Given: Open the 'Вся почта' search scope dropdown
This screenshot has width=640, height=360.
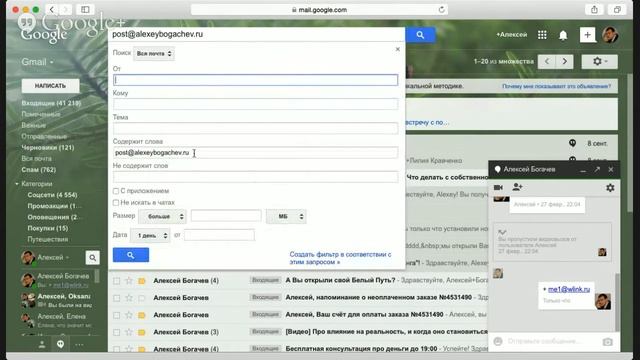Looking at the screenshot, I should 154,53.
